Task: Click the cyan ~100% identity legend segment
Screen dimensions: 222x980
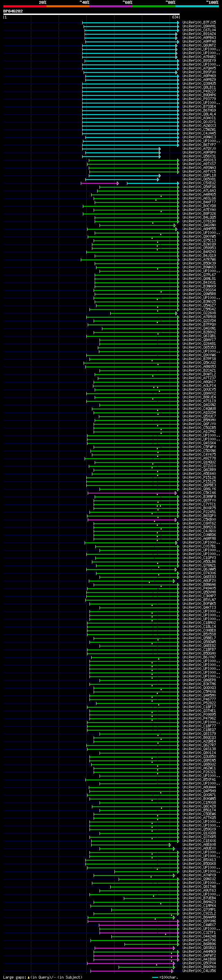Action: point(197,6)
